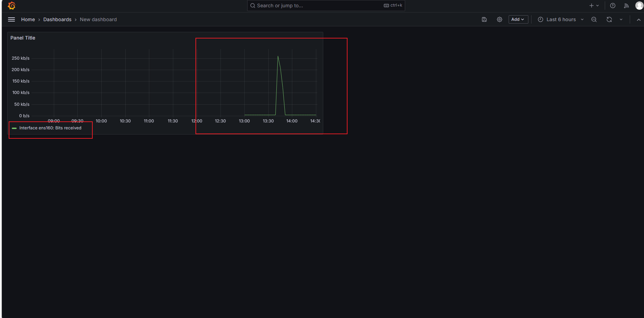Open the hamburger navigation menu
The height and width of the screenshot is (318, 644).
pos(11,19)
